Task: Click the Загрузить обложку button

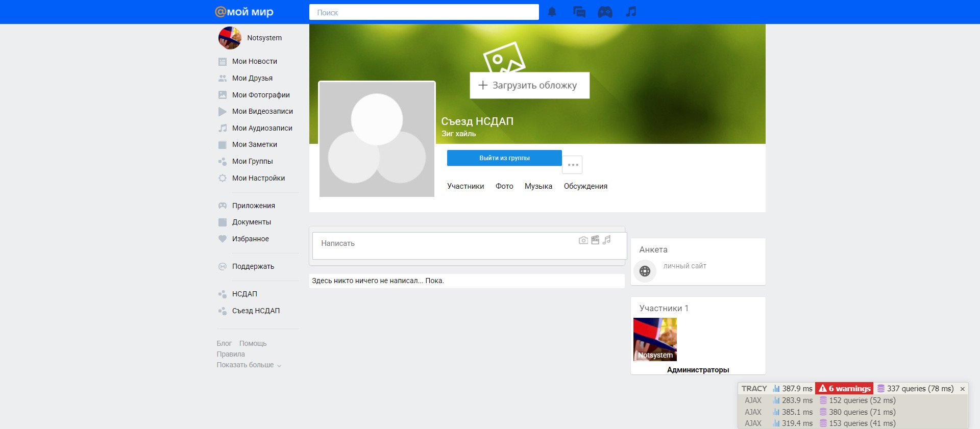Action: (x=530, y=85)
